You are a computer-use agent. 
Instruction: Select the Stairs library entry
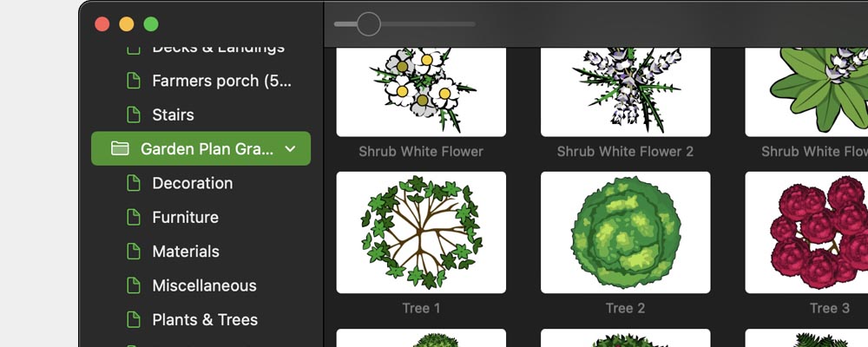(174, 115)
